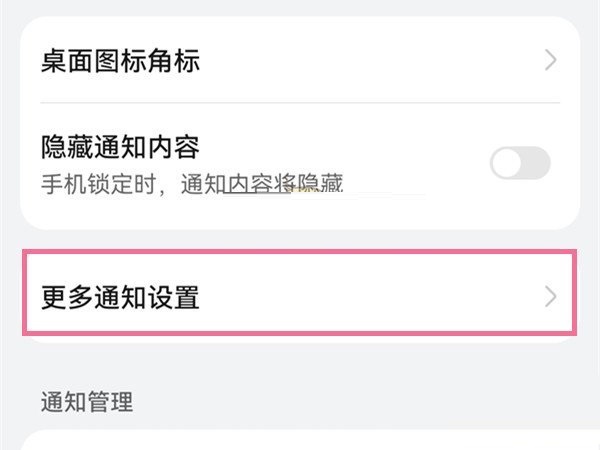Click the 更多通知设置 label text

click(x=121, y=297)
